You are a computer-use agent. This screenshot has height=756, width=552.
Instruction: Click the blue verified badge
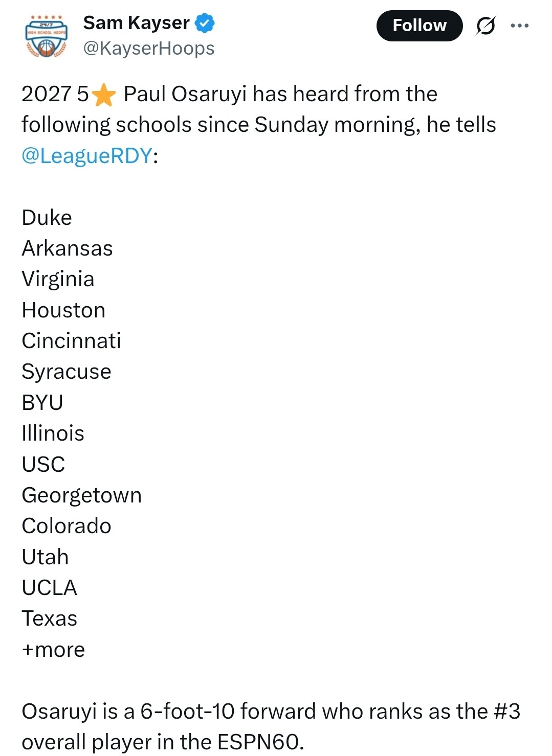click(205, 23)
